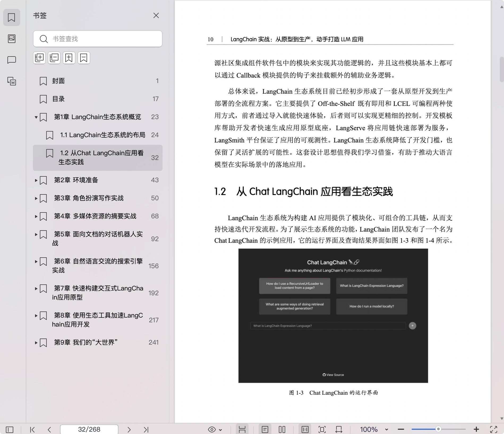
Task: Zoom in with the plus button
Action: click(476, 429)
